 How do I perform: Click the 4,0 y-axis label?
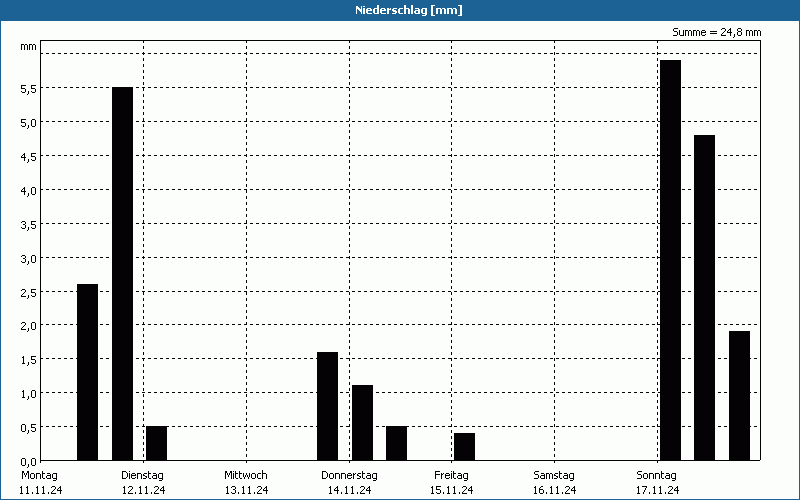[x=28, y=190]
